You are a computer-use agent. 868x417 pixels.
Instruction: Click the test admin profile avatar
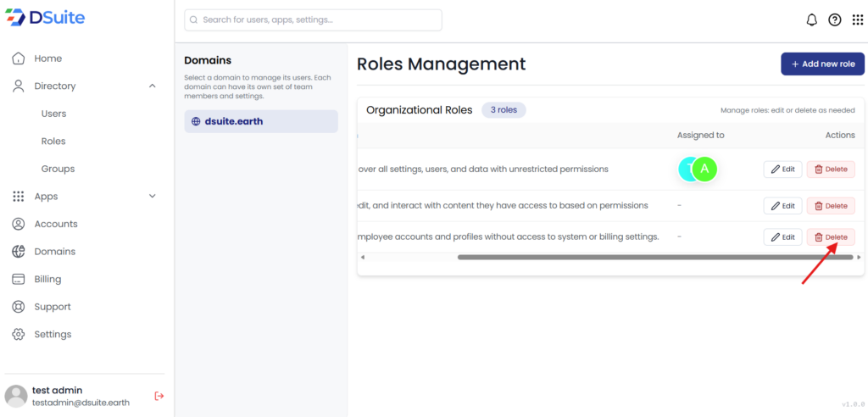(x=16, y=396)
